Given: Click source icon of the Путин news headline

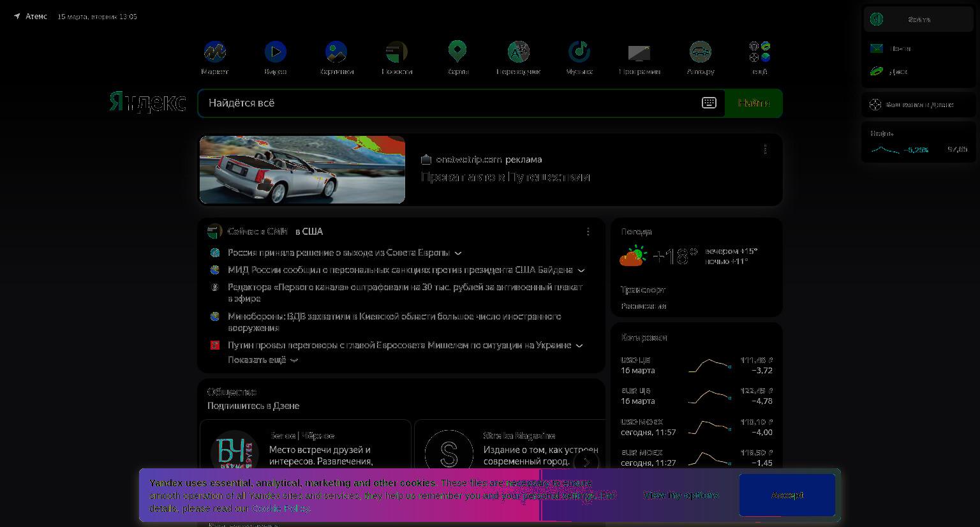Looking at the screenshot, I should click(215, 345).
